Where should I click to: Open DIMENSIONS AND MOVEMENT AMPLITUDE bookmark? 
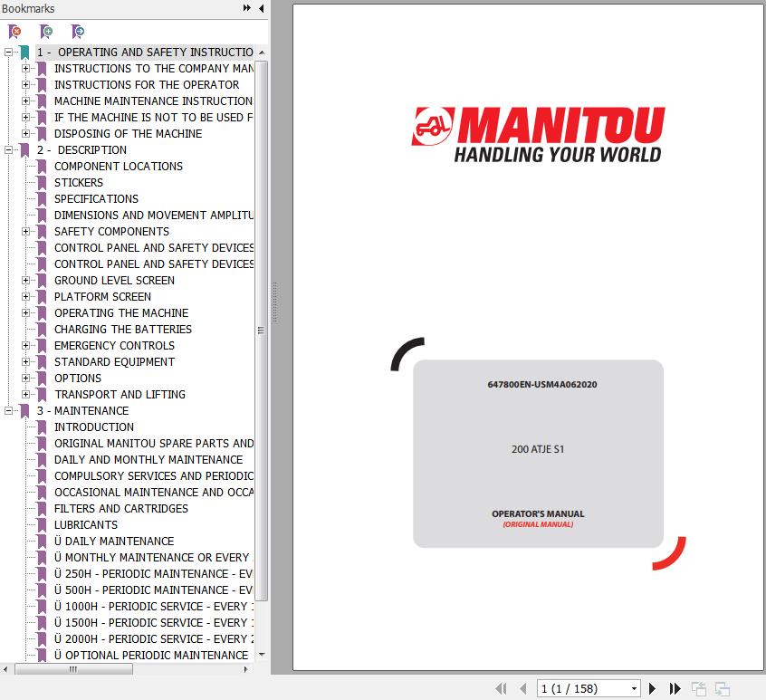pyautogui.click(x=153, y=215)
